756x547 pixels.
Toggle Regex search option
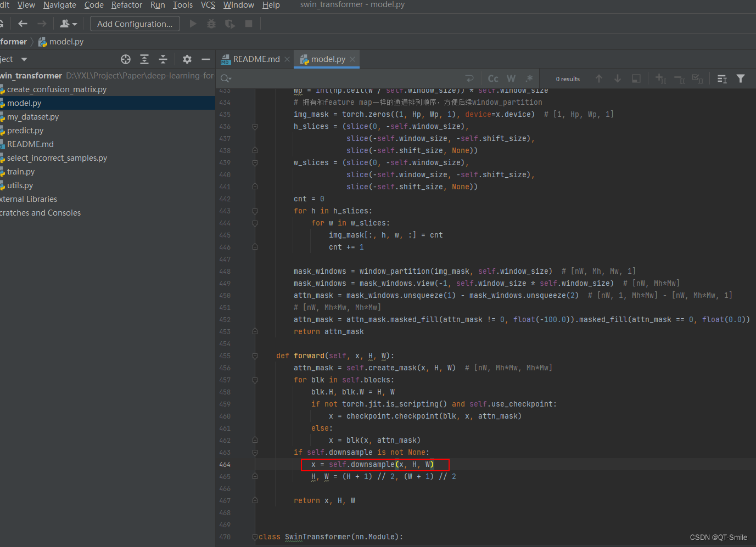point(529,78)
